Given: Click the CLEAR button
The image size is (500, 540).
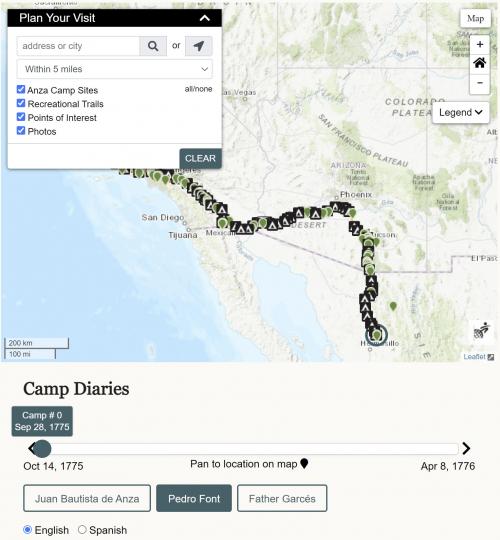Looking at the screenshot, I should coord(200,158).
